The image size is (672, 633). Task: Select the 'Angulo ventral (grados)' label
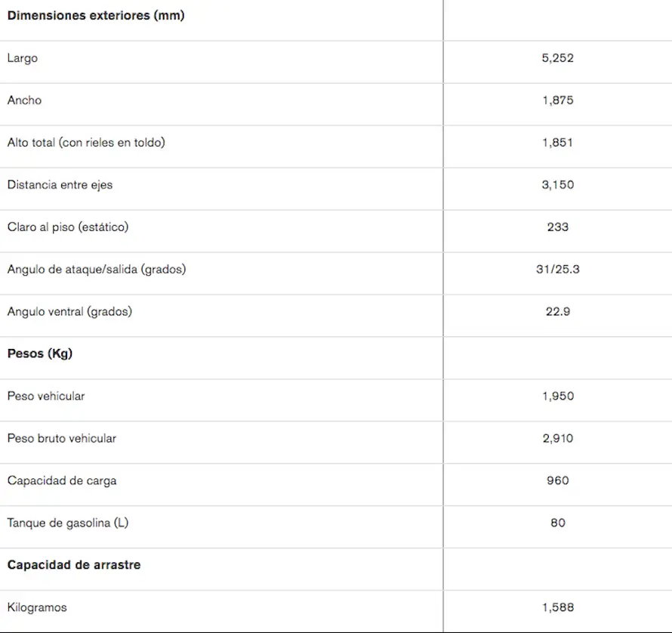coord(69,311)
